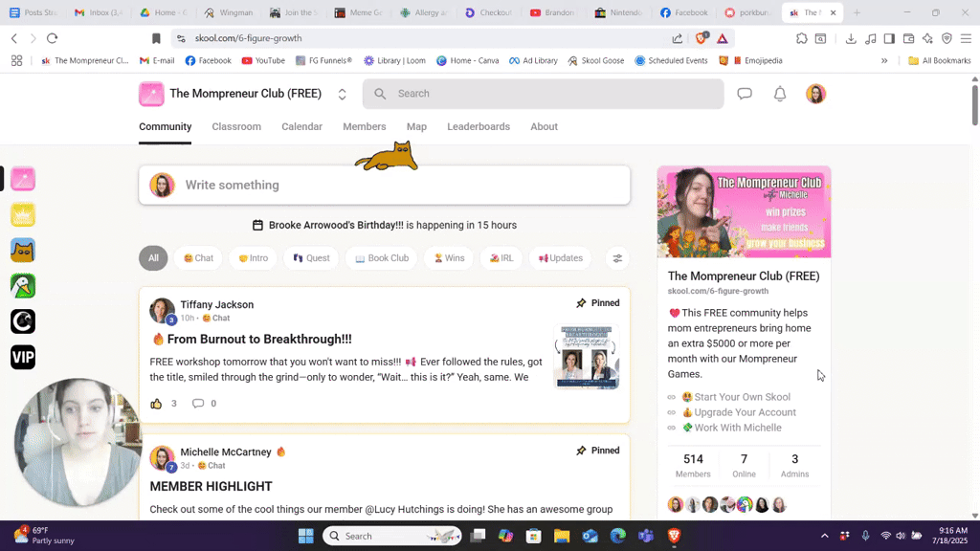Open the profile avatar menu in header
The image size is (980, 551).
click(815, 94)
